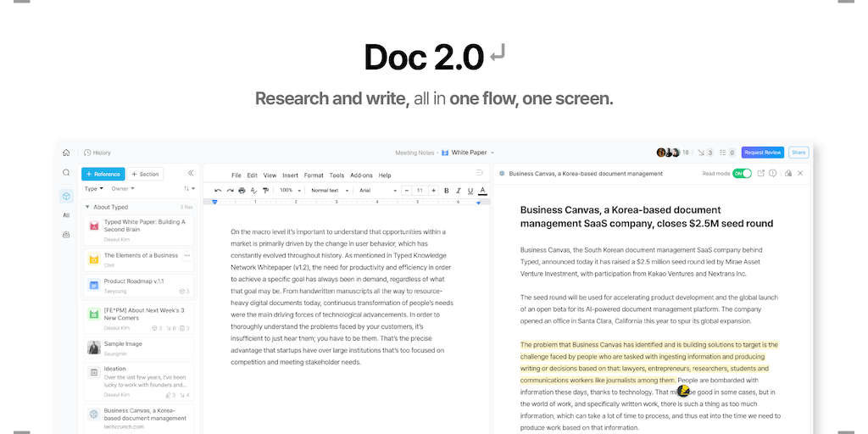The image size is (868, 434).
Task: Open the Insert menu
Action: point(290,175)
